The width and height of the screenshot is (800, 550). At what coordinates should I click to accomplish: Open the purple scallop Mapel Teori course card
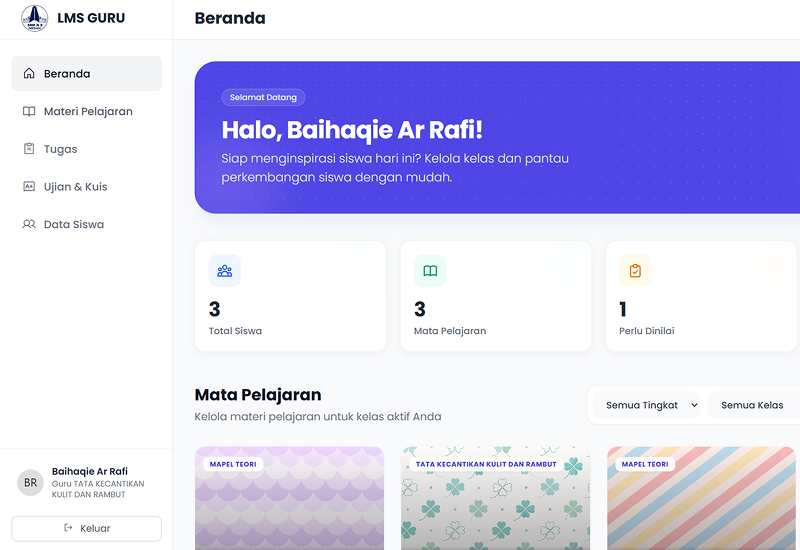[x=289, y=498]
